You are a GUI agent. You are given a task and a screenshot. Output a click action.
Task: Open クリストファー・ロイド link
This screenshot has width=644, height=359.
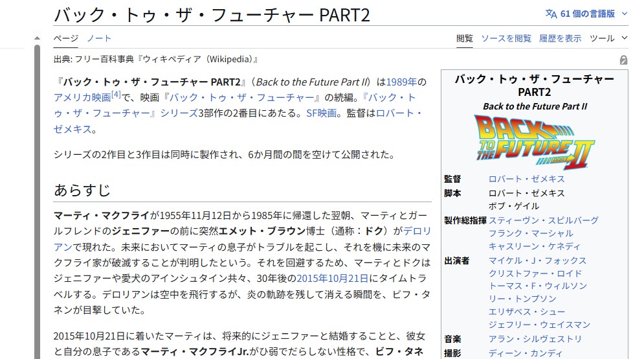(x=535, y=273)
